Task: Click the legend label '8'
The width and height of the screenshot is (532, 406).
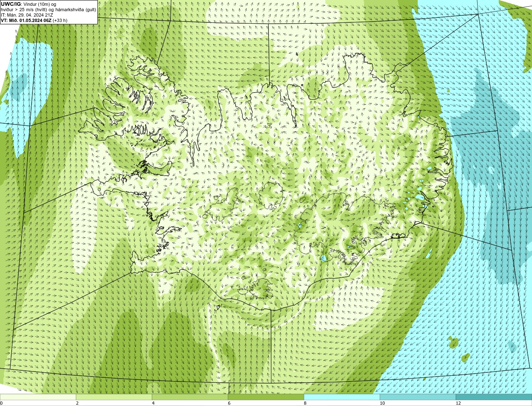Action: point(305,403)
